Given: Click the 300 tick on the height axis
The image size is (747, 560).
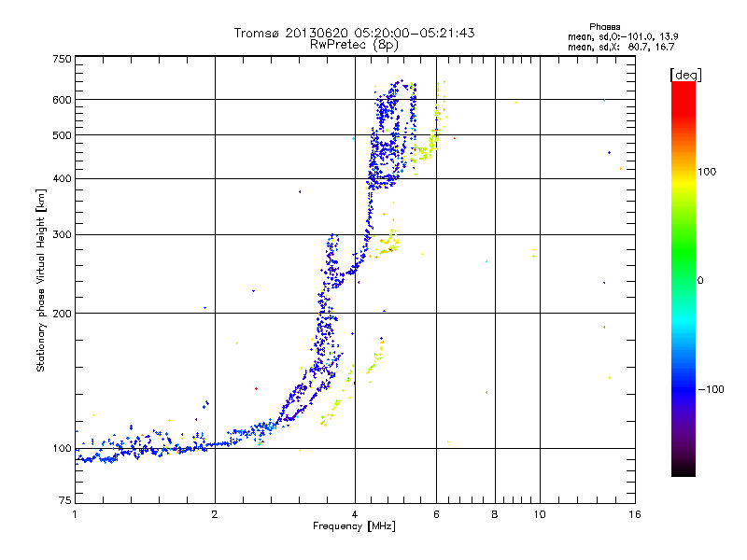Looking at the screenshot, I should pos(62,234).
